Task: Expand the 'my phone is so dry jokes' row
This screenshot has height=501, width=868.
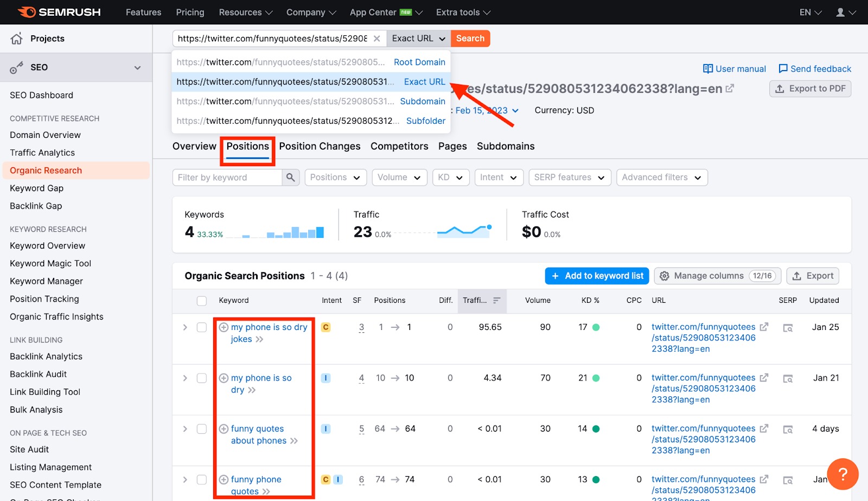Action: pos(185,327)
